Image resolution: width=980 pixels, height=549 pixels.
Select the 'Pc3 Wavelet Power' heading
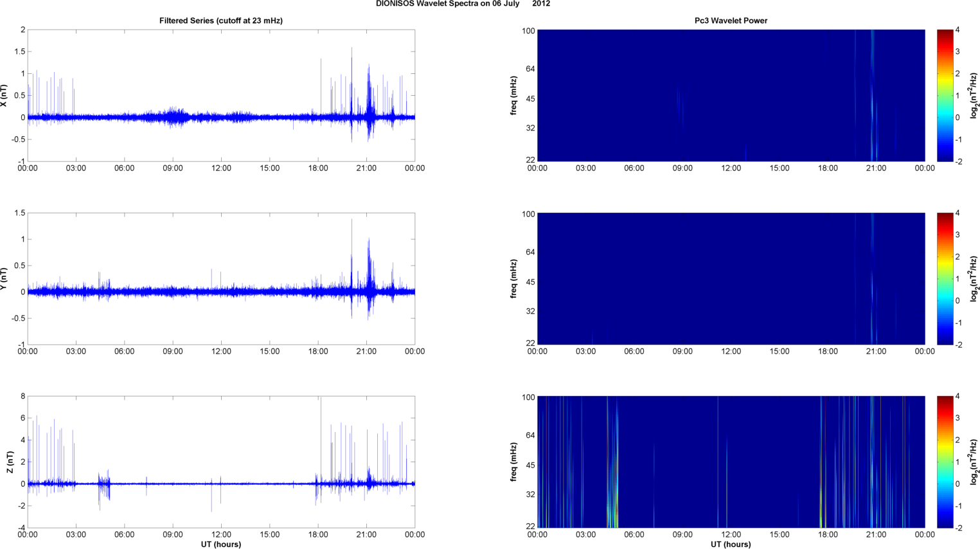click(x=731, y=21)
